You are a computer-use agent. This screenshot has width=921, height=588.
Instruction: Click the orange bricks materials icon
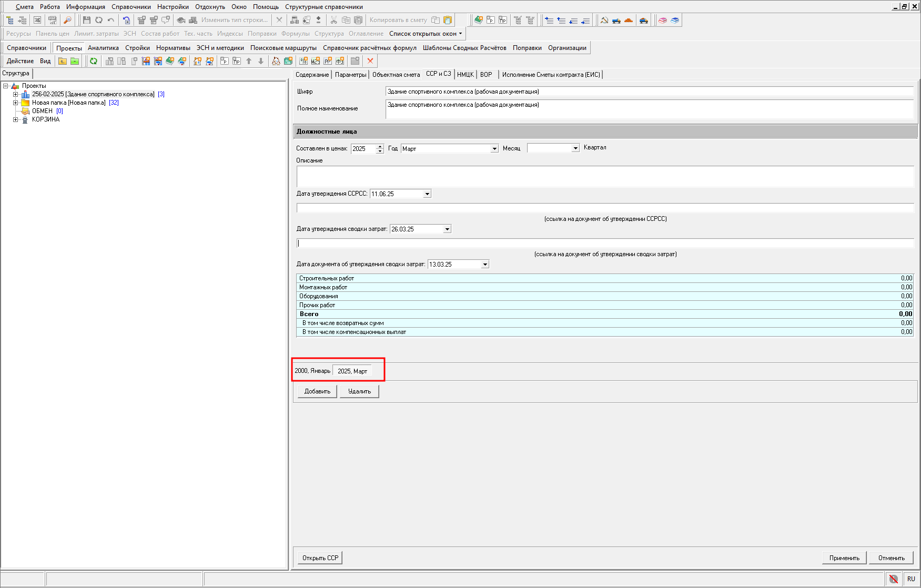click(x=629, y=20)
